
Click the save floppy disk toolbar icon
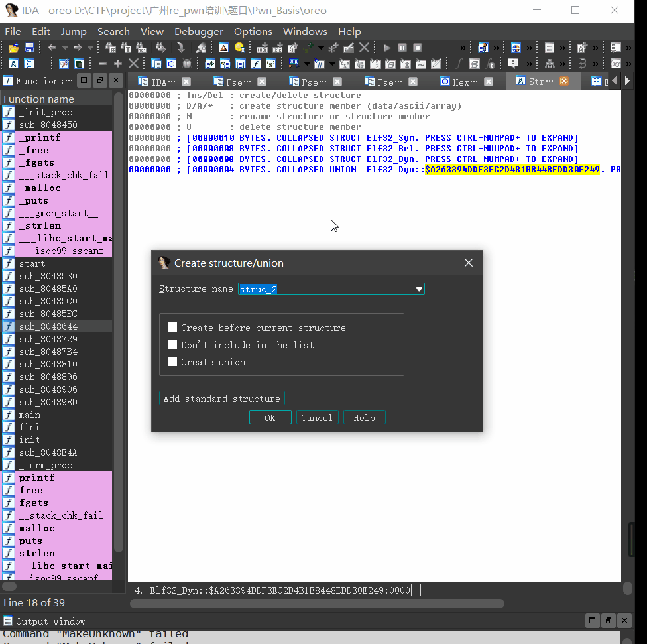29,48
